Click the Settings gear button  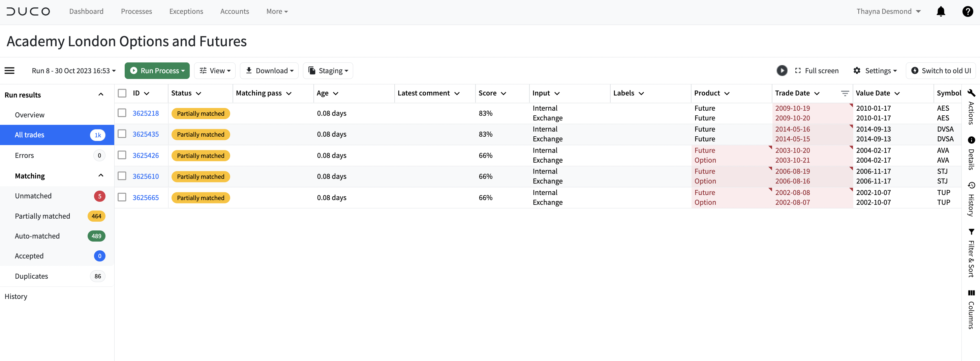(x=875, y=71)
